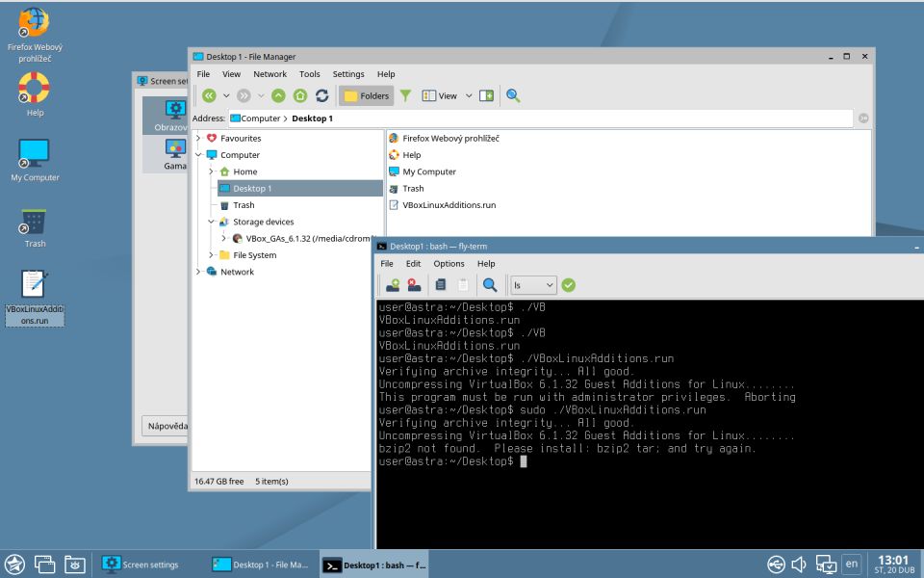Image resolution: width=924 pixels, height=578 pixels.
Task: Copy selected terminal text
Action: coord(440,285)
